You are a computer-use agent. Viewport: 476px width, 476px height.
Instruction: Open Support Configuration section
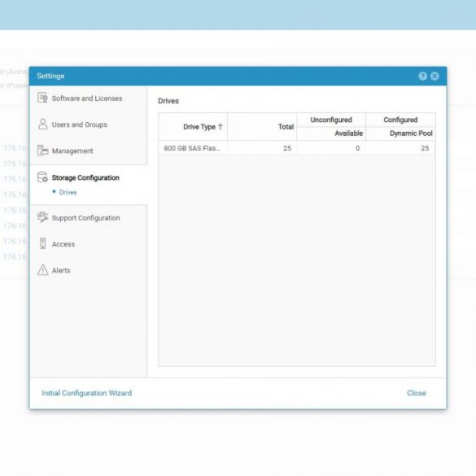click(86, 218)
